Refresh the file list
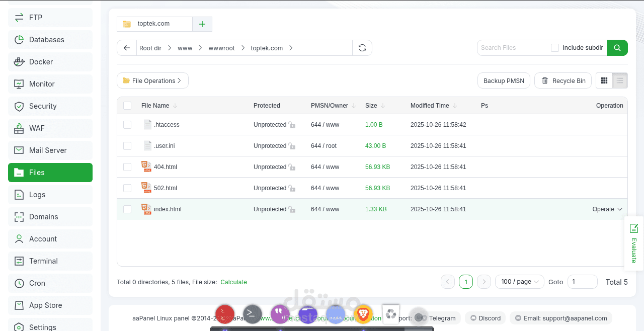 point(362,48)
